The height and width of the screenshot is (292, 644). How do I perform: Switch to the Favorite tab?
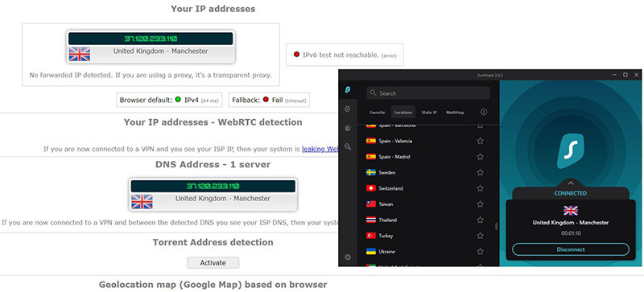click(x=377, y=112)
